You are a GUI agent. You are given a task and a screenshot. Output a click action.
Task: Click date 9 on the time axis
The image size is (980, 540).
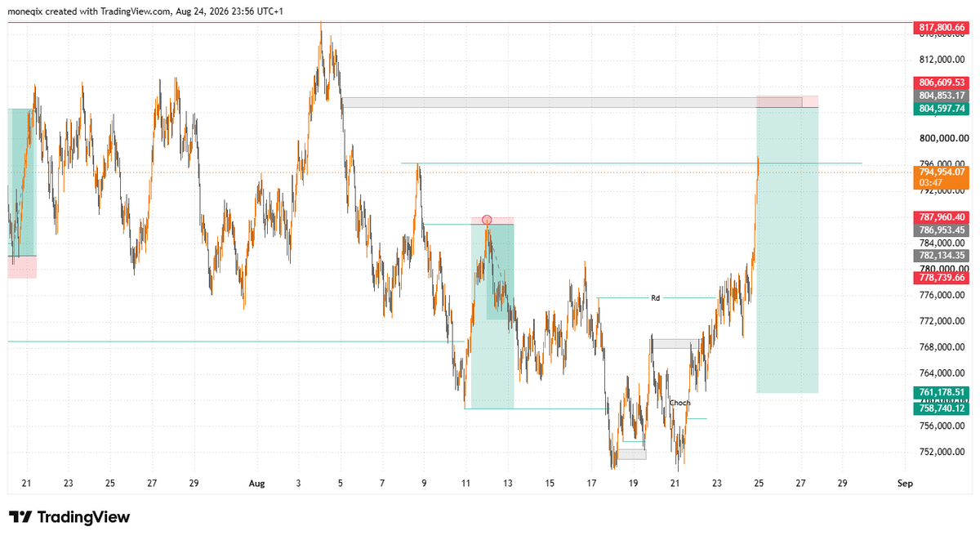[424, 483]
